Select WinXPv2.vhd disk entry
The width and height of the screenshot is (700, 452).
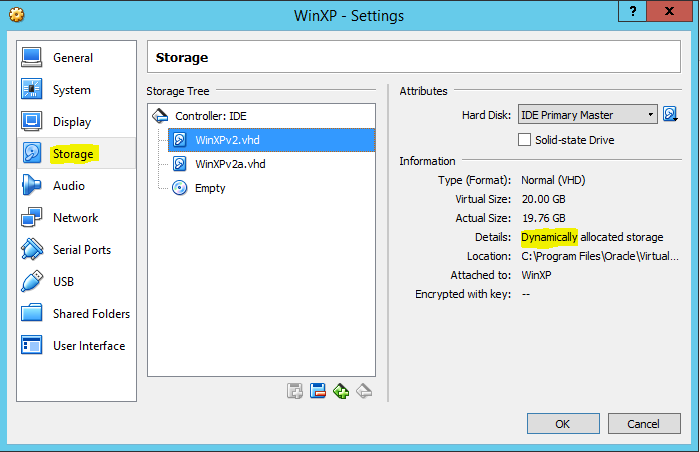click(271, 140)
